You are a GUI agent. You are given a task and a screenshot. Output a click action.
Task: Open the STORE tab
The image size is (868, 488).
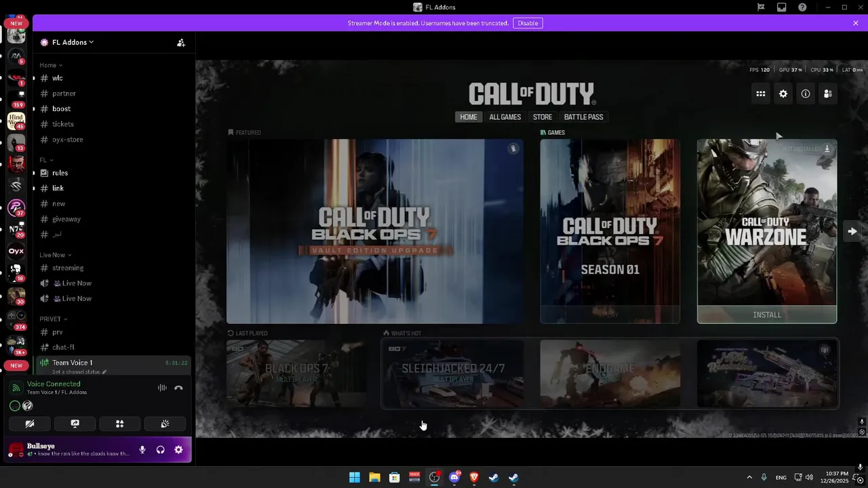click(542, 117)
